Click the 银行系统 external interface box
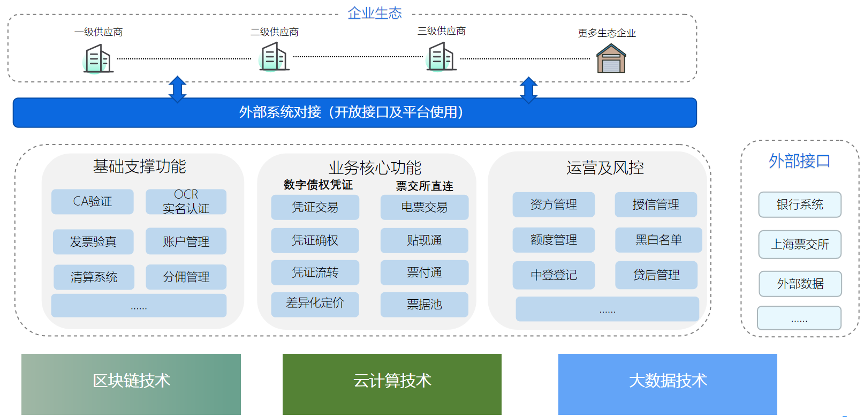The width and height of the screenshot is (864, 418). tap(800, 205)
